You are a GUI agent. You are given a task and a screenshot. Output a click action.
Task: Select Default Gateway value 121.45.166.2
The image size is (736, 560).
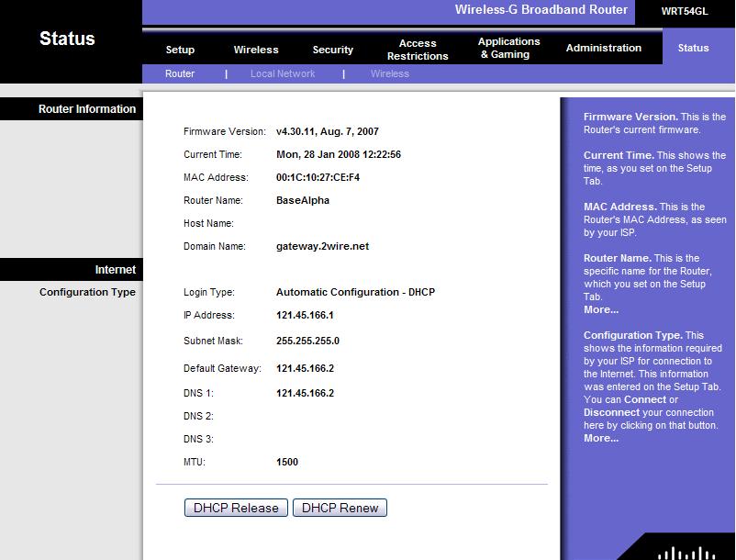305,368
